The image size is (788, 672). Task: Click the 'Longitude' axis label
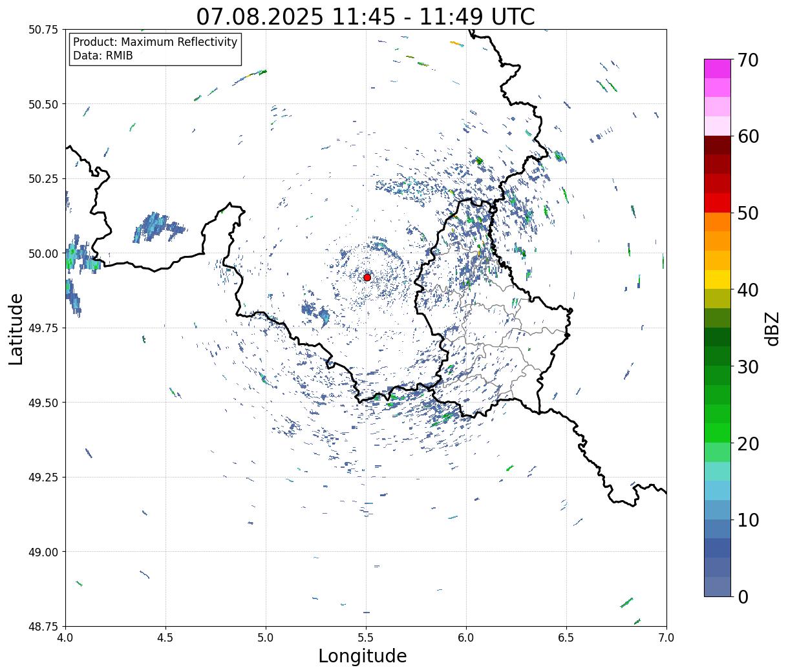tap(363, 656)
